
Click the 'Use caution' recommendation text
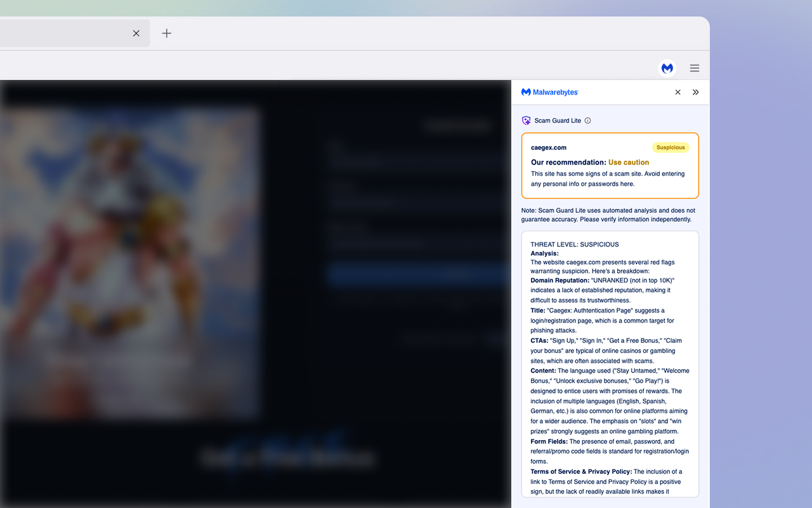(629, 163)
